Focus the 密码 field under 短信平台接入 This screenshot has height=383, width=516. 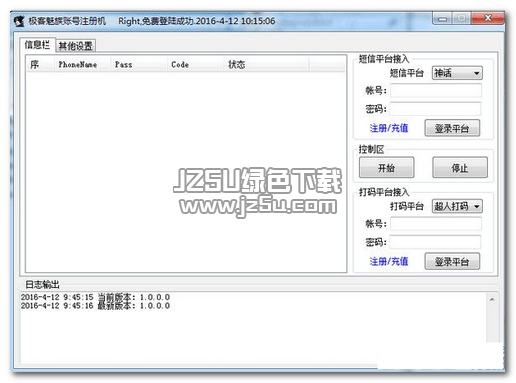435,109
